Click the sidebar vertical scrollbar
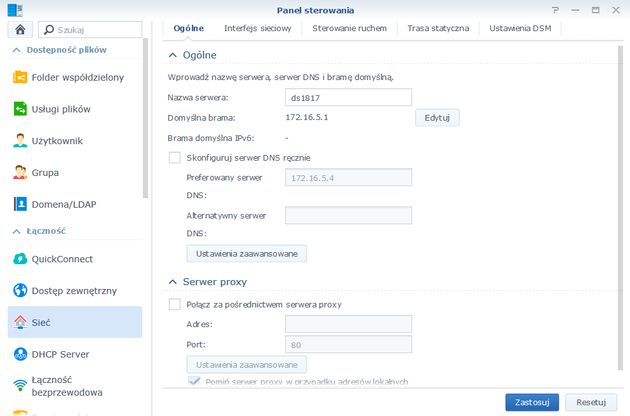The image size is (630, 416). pyautogui.click(x=145, y=118)
